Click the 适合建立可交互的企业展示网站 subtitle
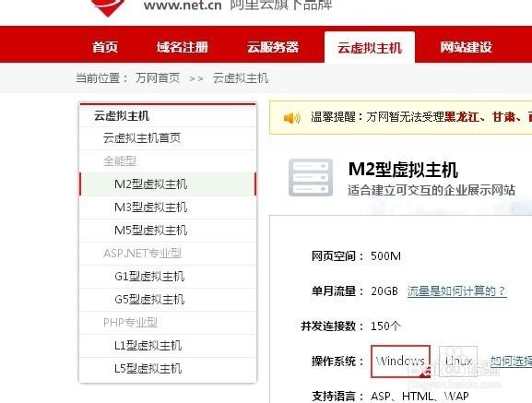 tap(432, 190)
